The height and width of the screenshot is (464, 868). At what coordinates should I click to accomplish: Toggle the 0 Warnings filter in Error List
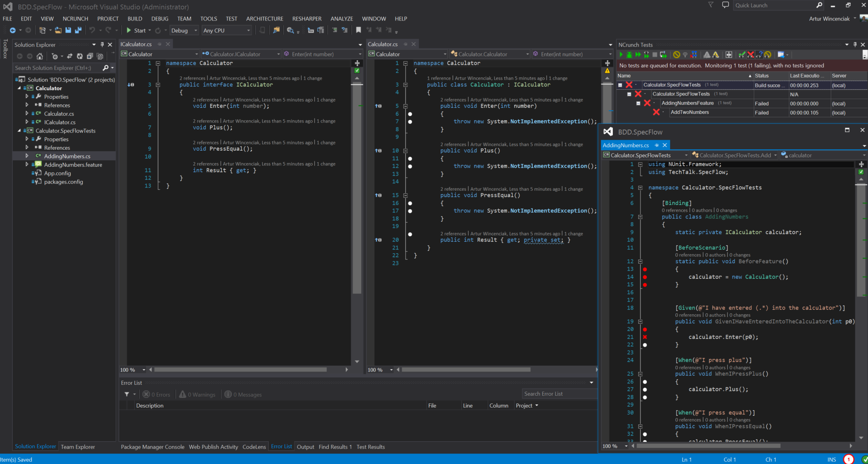[x=197, y=394]
